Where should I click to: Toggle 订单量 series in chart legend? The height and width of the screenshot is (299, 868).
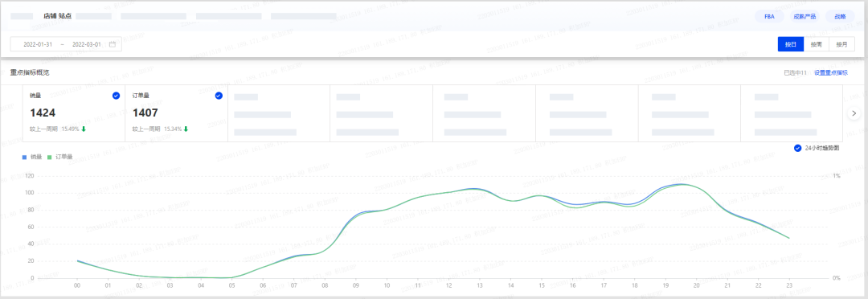(x=59, y=157)
